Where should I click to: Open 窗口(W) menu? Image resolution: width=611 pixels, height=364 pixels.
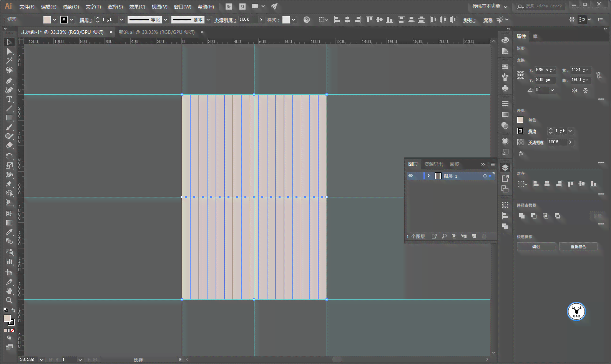[x=183, y=7]
